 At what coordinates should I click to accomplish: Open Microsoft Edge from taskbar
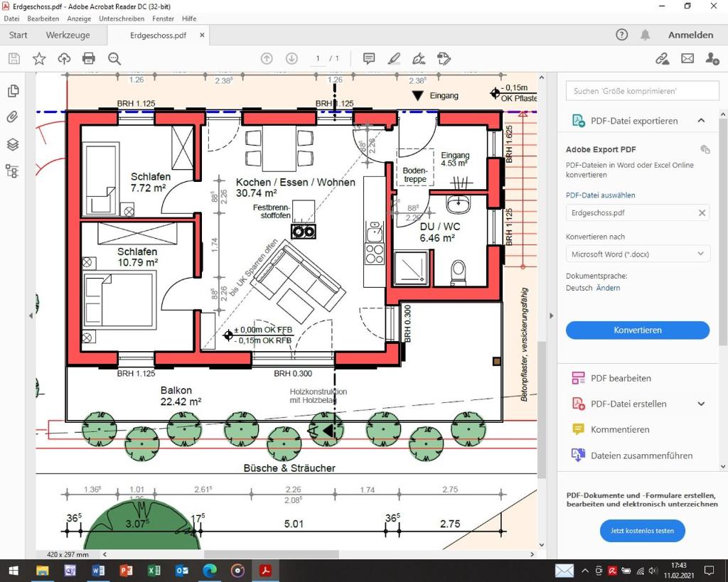(x=210, y=571)
